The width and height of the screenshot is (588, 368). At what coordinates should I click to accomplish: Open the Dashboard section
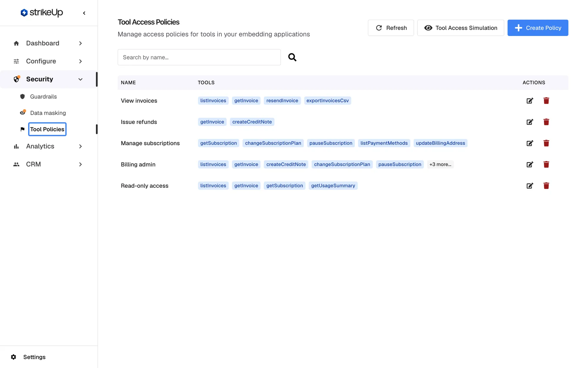43,43
